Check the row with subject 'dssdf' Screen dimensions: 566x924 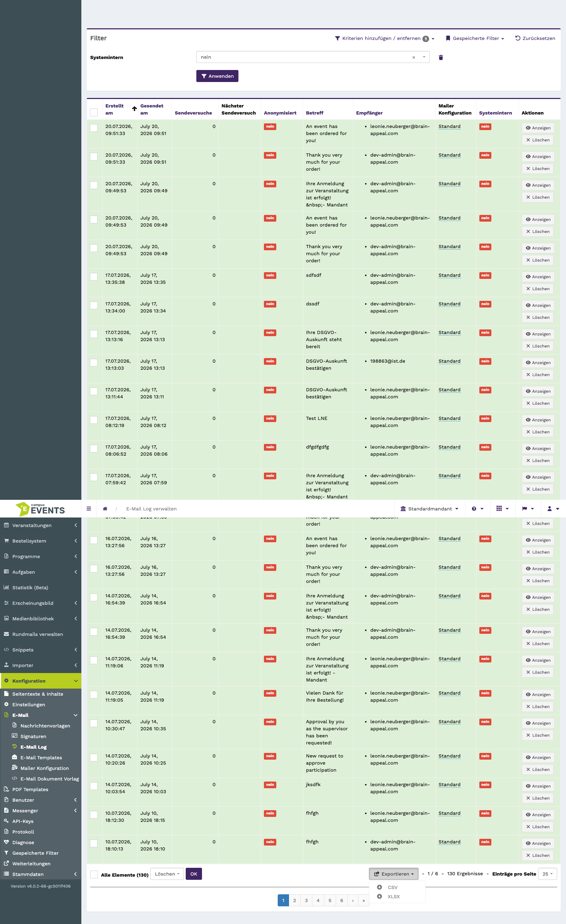94,305
